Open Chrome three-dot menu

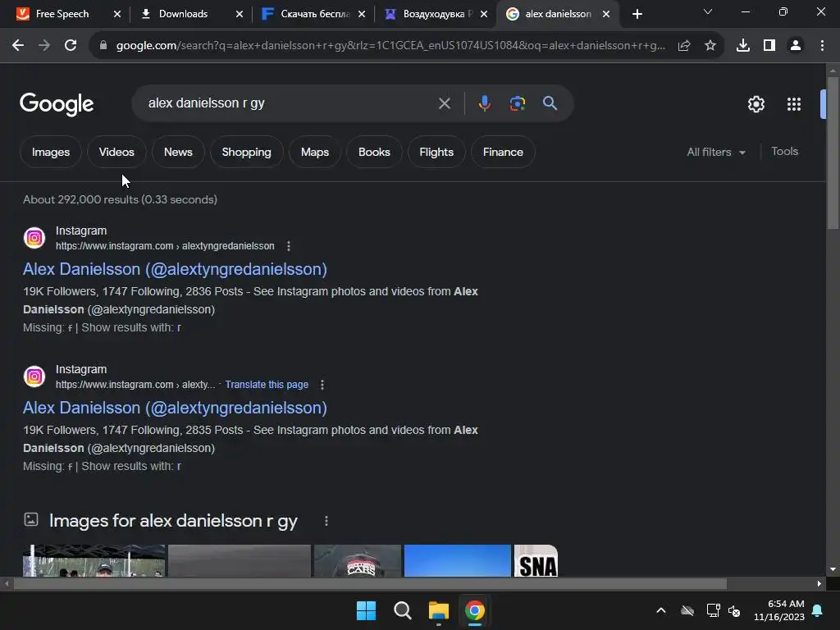click(x=822, y=46)
